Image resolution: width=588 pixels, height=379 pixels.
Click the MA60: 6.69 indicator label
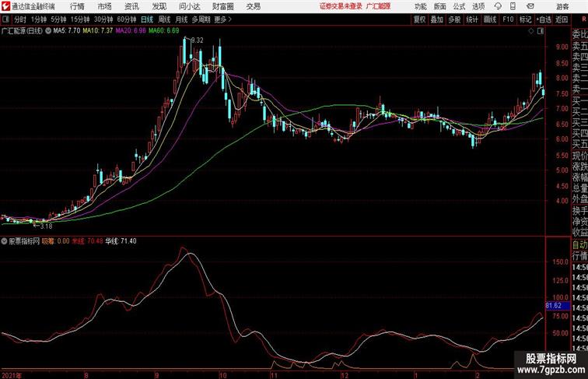tap(164, 31)
